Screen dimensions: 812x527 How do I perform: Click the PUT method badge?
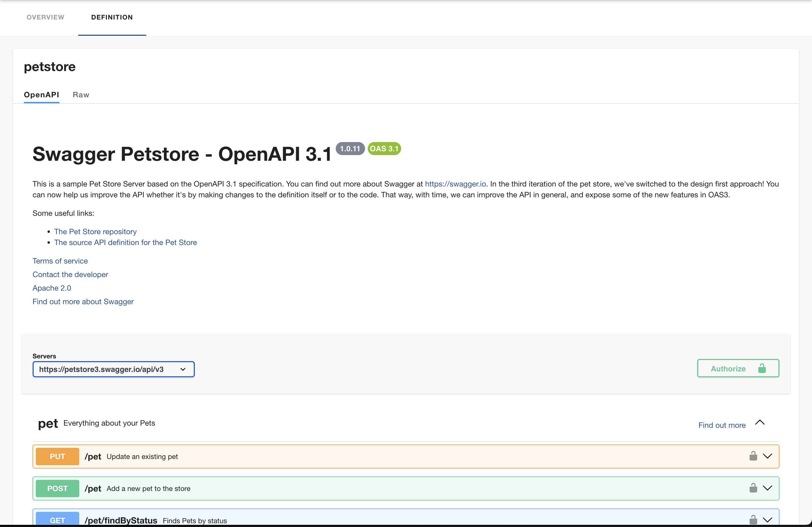click(x=57, y=457)
